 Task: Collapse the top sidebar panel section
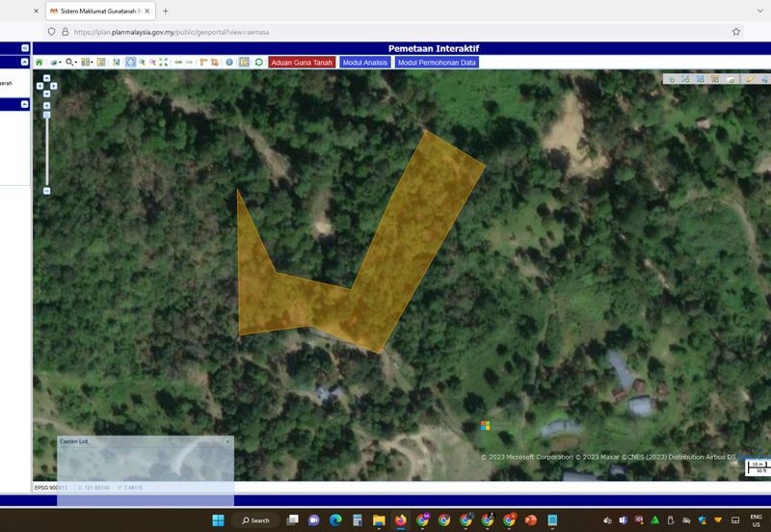(x=25, y=62)
